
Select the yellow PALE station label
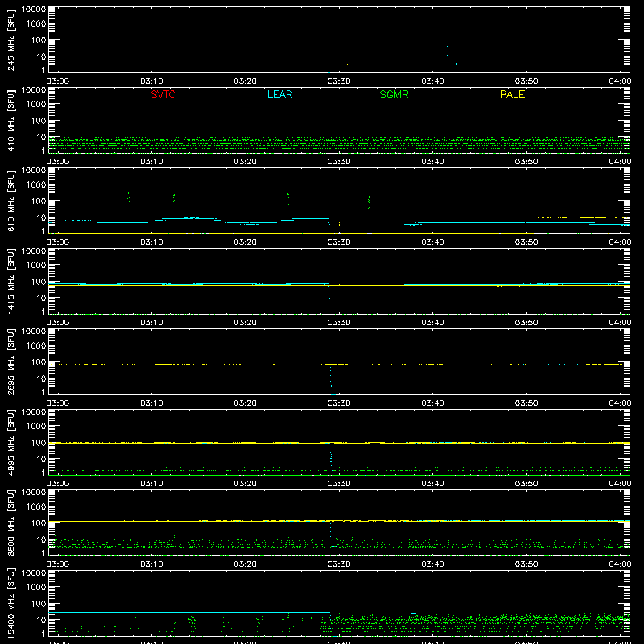512,94
